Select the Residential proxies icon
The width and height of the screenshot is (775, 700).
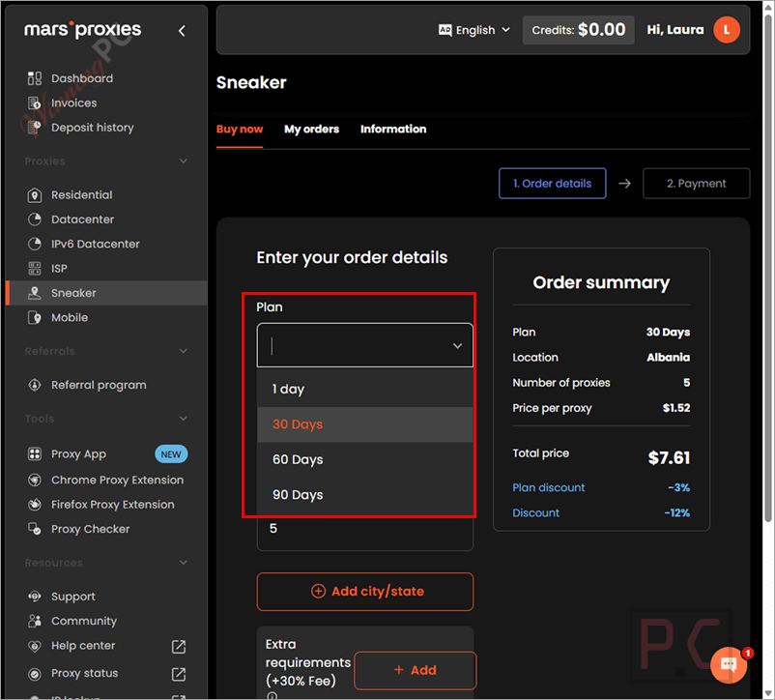click(35, 194)
